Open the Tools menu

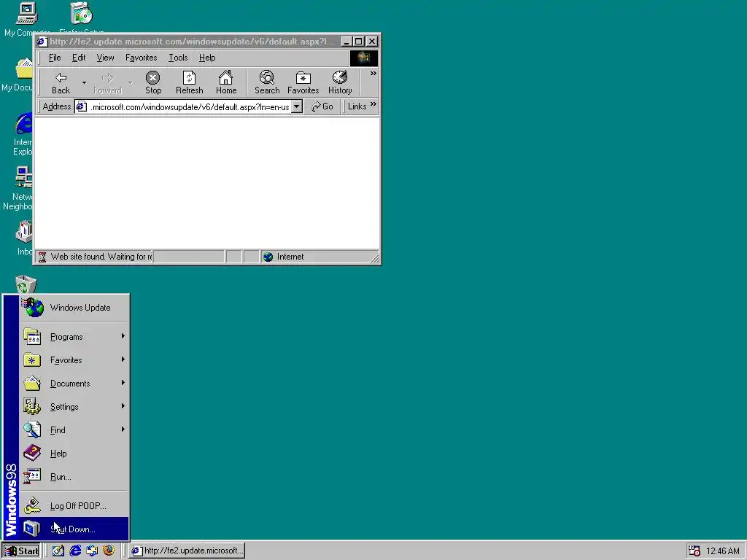click(x=178, y=58)
